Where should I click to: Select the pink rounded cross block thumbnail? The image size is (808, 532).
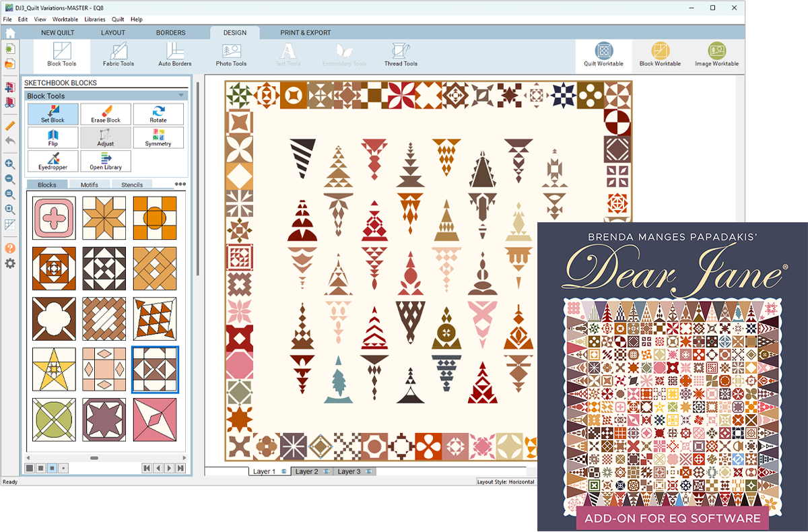pos(55,218)
